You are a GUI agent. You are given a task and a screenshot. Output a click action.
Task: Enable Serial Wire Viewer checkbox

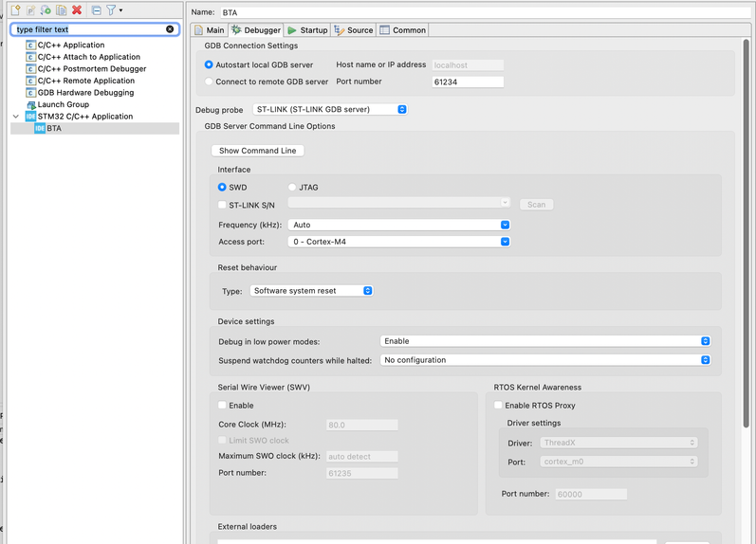pyautogui.click(x=222, y=406)
